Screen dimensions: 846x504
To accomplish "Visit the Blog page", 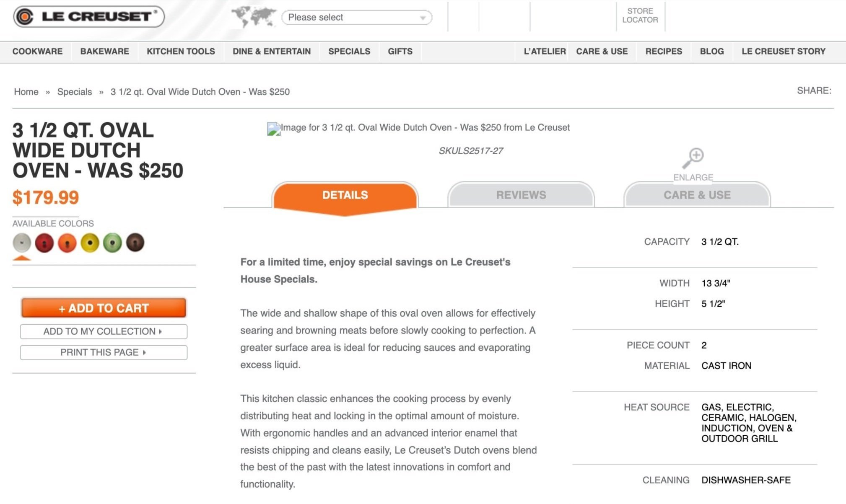I will [712, 52].
